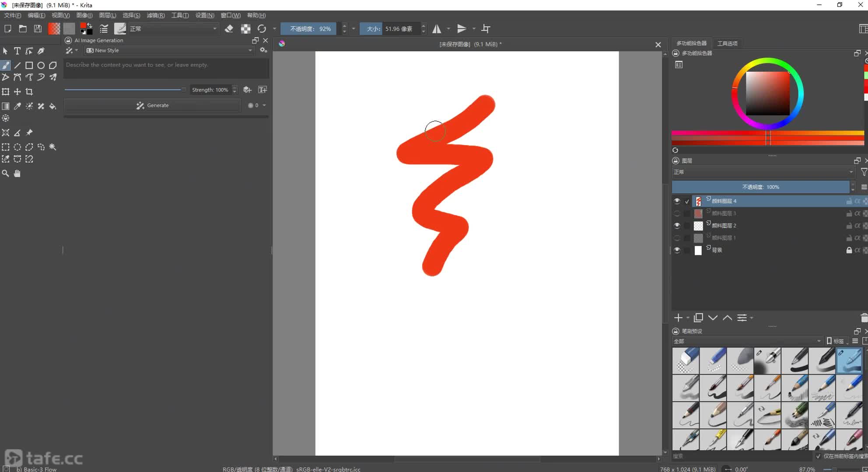Select the Ellipse shape tool
This screenshot has width=868, height=472.
41,66
